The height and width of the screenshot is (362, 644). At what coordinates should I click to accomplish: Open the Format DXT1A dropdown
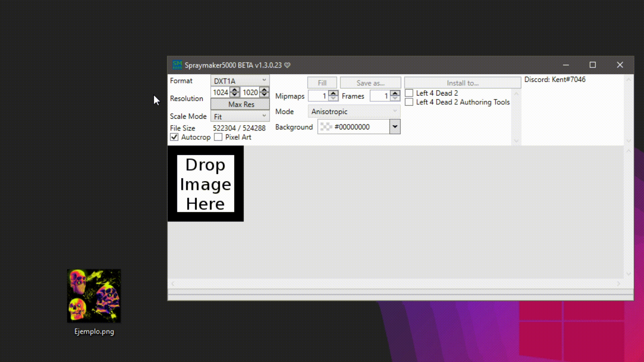click(240, 81)
